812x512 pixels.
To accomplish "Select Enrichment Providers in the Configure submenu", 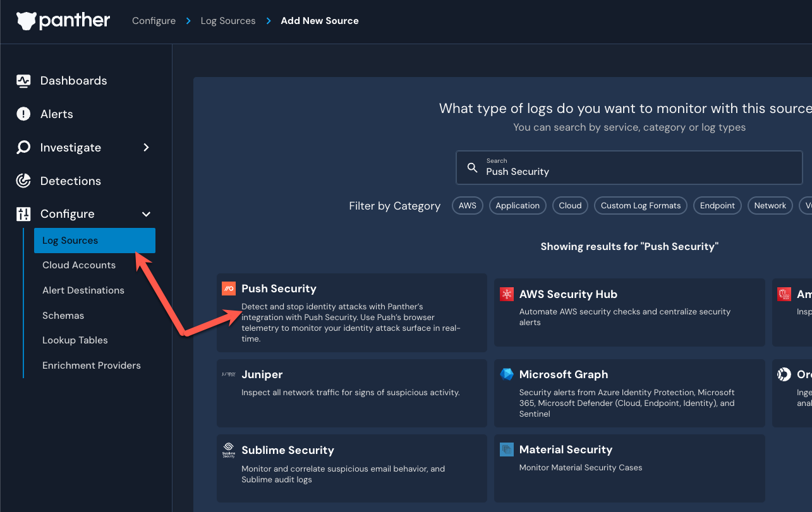I will point(92,366).
